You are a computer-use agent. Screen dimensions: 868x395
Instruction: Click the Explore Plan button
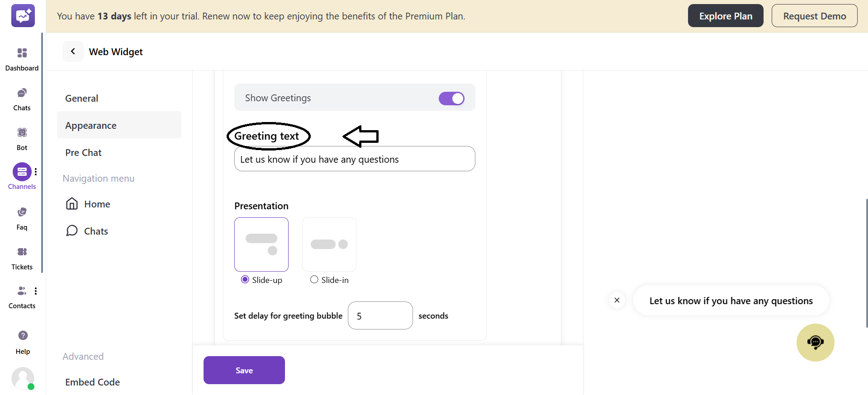(725, 15)
